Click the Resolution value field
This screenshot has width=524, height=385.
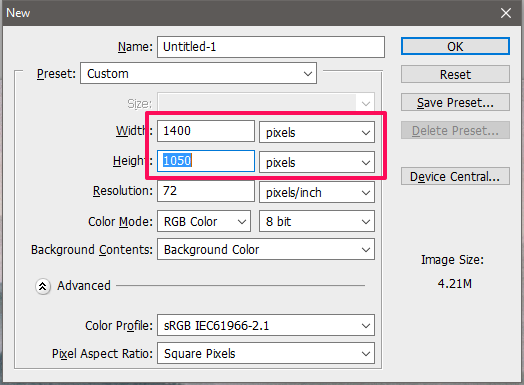tap(206, 191)
